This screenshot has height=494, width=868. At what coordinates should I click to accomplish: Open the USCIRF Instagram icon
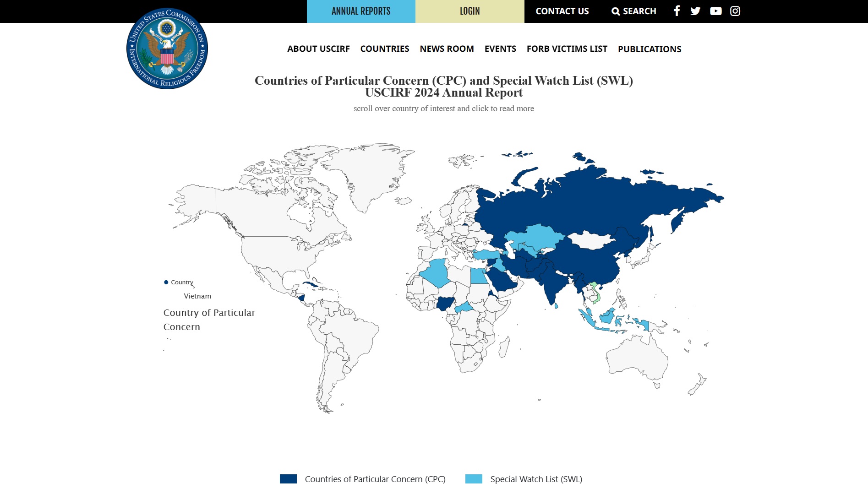coord(735,11)
